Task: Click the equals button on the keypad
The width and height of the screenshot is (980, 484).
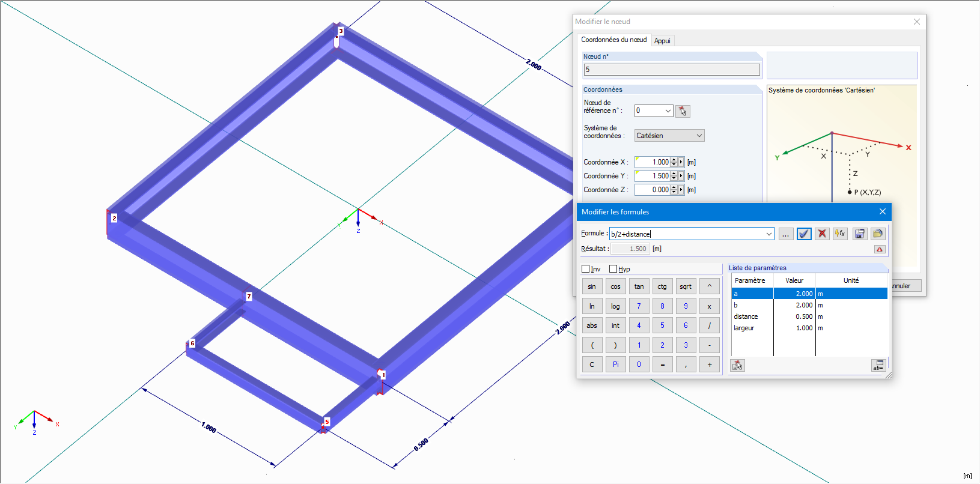Action: 662,365
